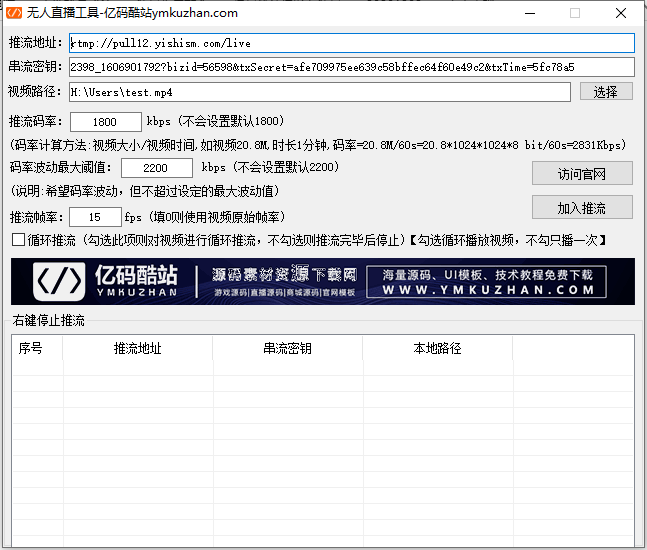Close the 无人直播工具 window
Viewport: 647px width, 550px height.
621,13
